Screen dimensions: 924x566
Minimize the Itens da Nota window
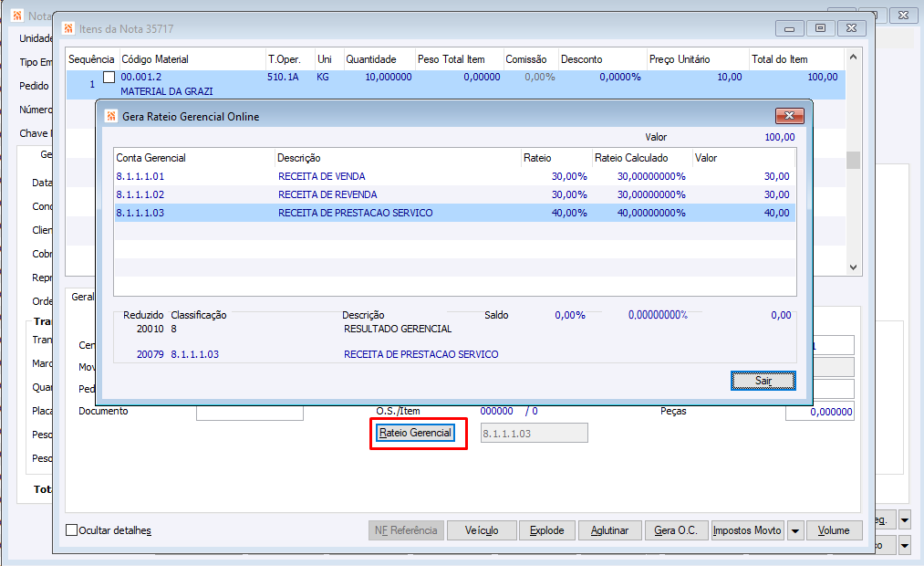(789, 27)
